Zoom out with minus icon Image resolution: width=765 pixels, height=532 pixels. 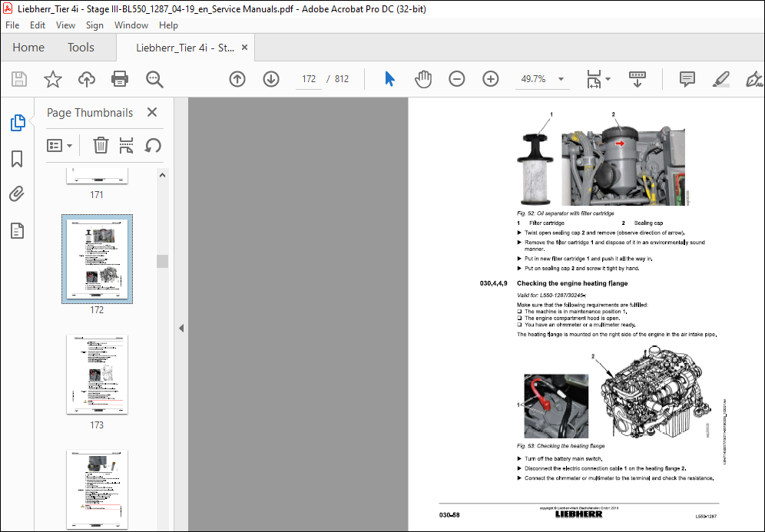(457, 79)
